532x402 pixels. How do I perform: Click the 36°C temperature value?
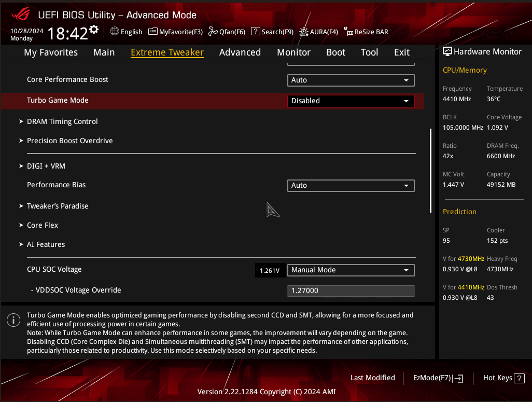point(494,99)
